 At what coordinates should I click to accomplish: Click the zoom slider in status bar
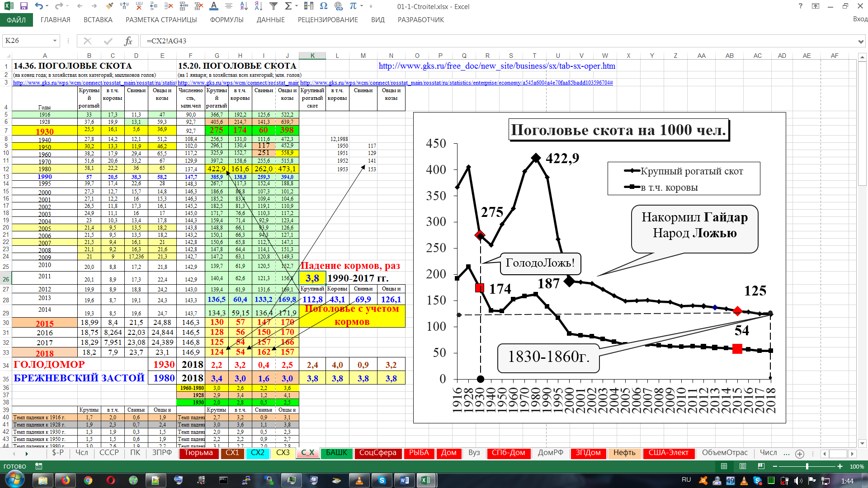click(x=807, y=466)
